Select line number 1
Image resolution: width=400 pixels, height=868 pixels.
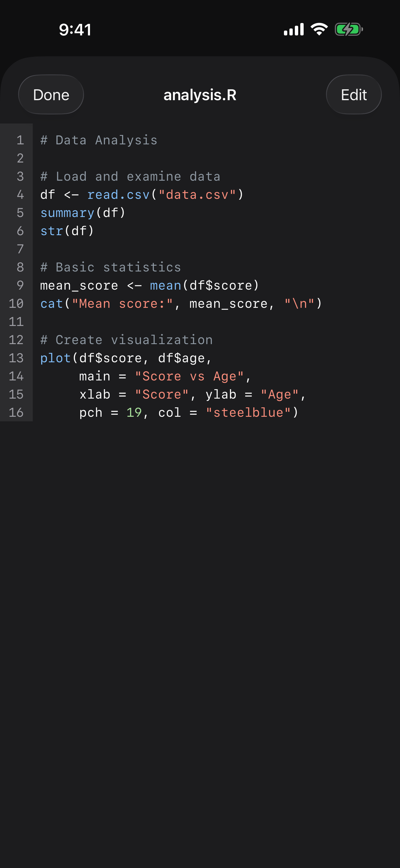[20, 140]
